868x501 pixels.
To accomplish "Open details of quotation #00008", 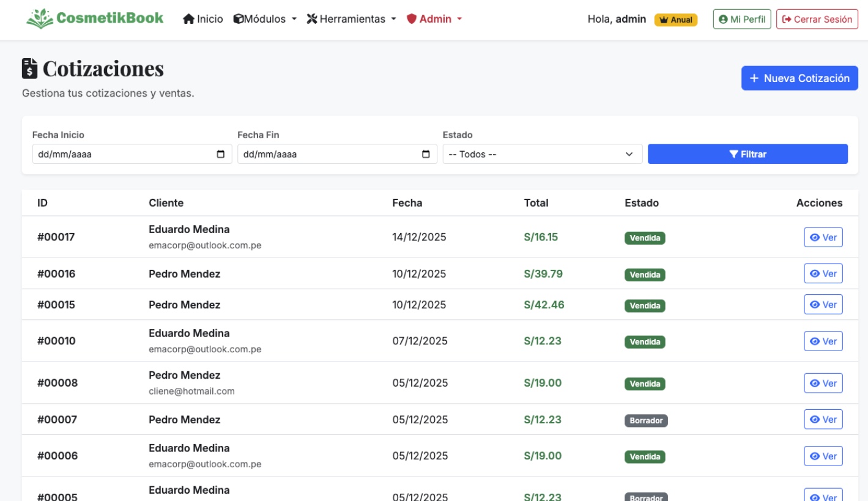I will click(823, 383).
